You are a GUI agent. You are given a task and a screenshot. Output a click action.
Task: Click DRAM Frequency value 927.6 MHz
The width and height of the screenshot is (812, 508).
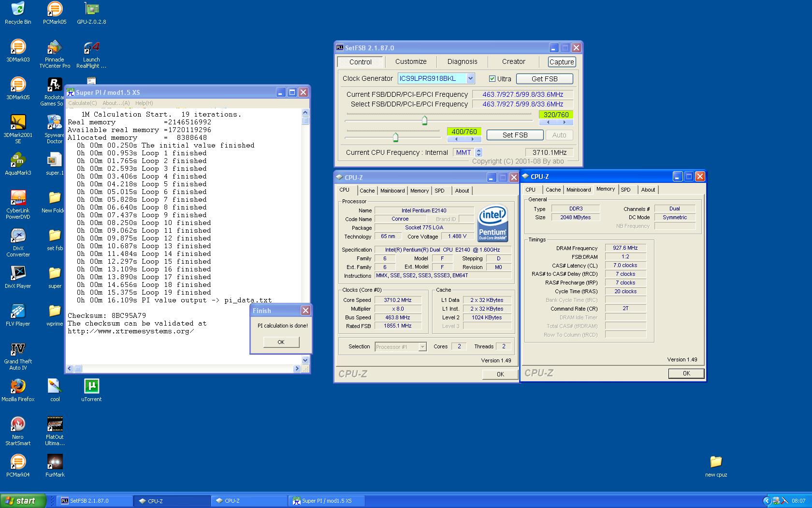tap(625, 248)
